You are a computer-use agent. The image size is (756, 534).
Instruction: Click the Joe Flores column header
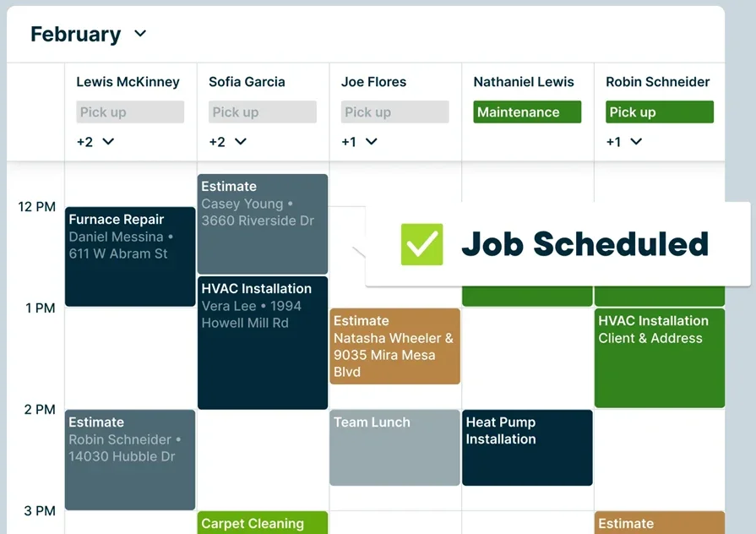[x=373, y=82]
